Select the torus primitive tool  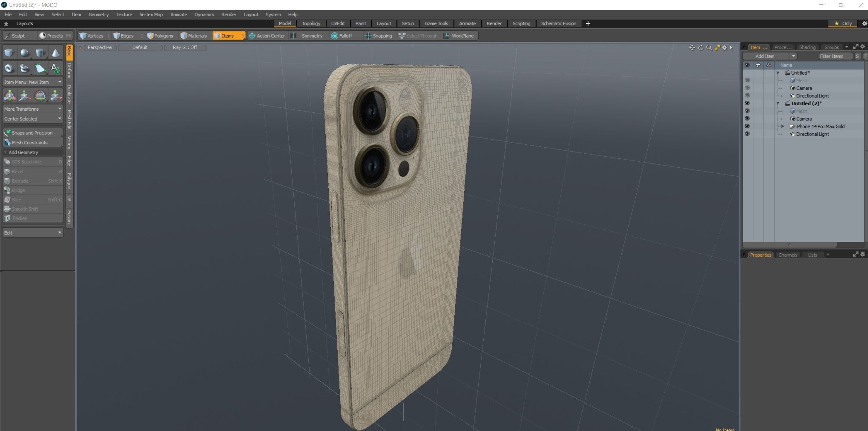pyautogui.click(x=9, y=68)
